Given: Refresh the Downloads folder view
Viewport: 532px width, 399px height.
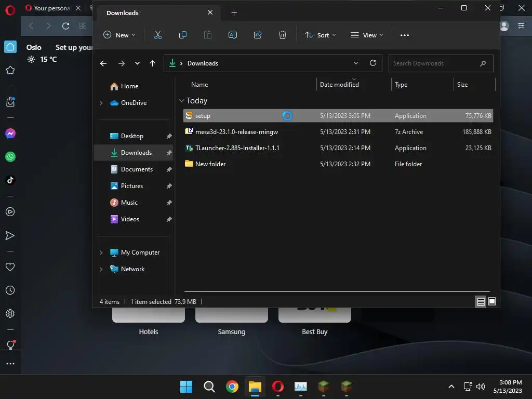Looking at the screenshot, I should click(373, 63).
